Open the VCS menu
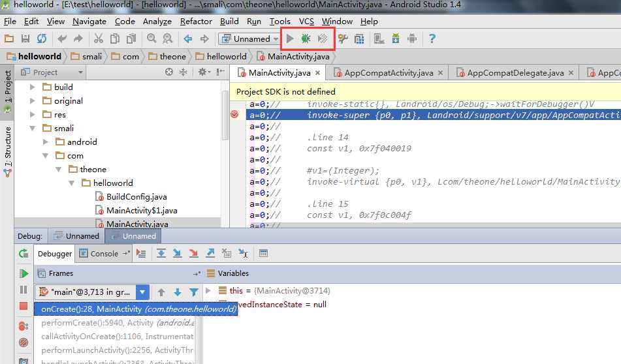 306,22
